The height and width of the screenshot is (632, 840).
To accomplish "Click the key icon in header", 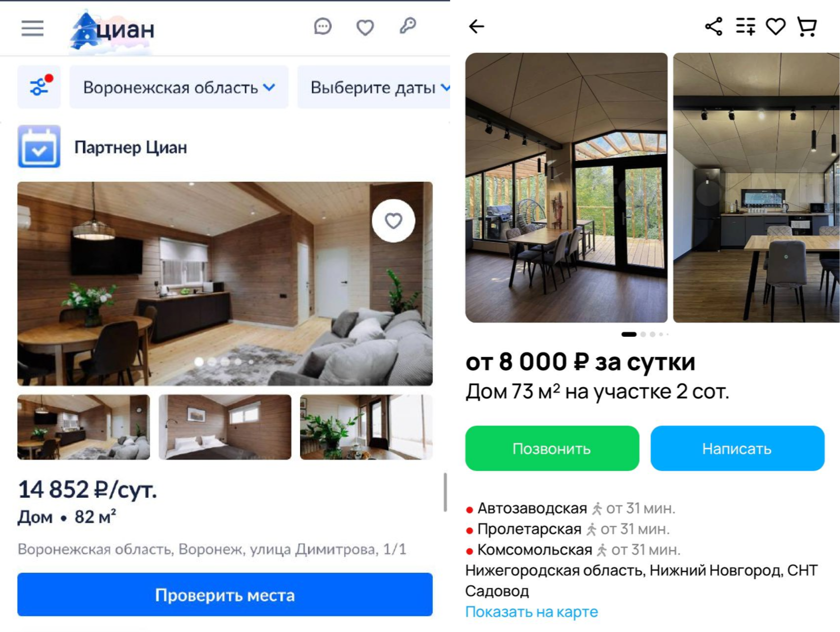I will pyautogui.click(x=408, y=26).
